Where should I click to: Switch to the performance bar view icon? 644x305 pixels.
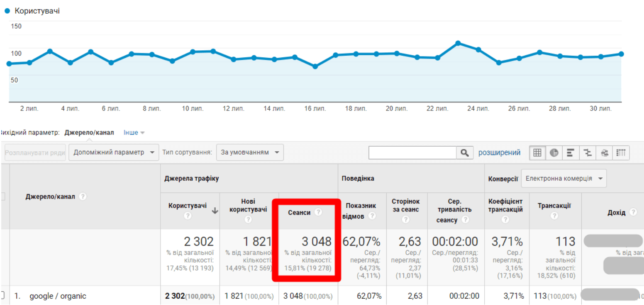pos(571,152)
